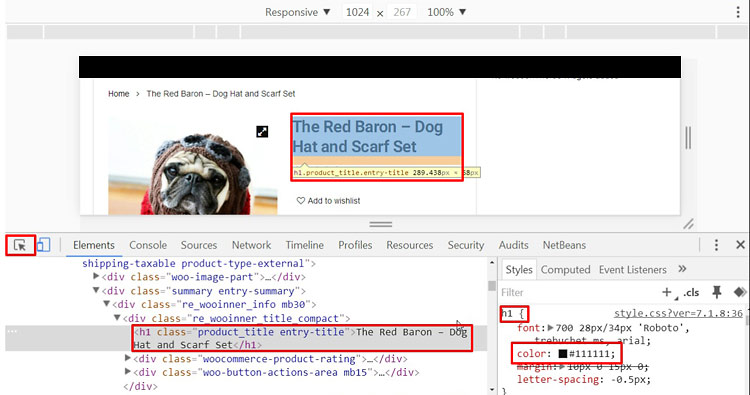The image size is (750, 395).
Task: Edit the viewport width field 1024
Action: [x=357, y=12]
